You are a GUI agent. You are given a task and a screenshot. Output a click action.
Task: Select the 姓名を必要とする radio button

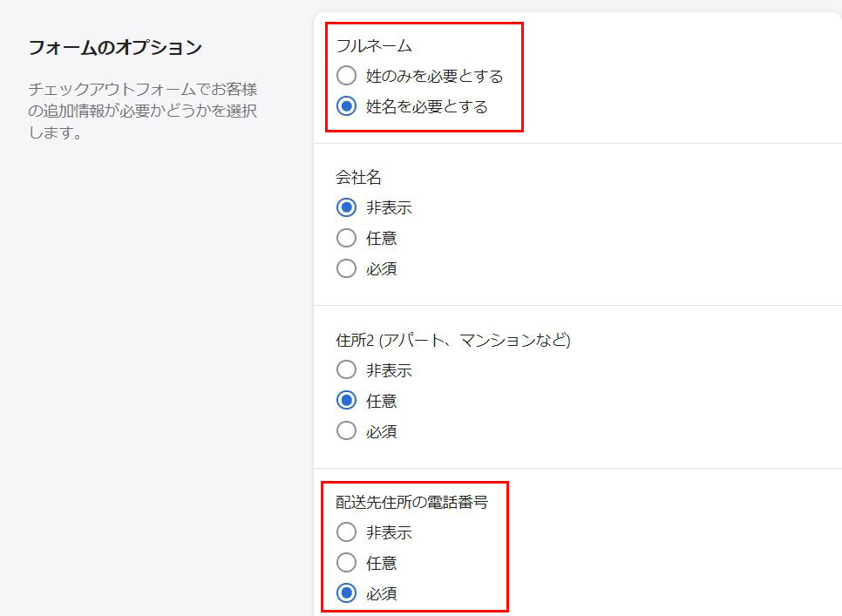pos(346,106)
